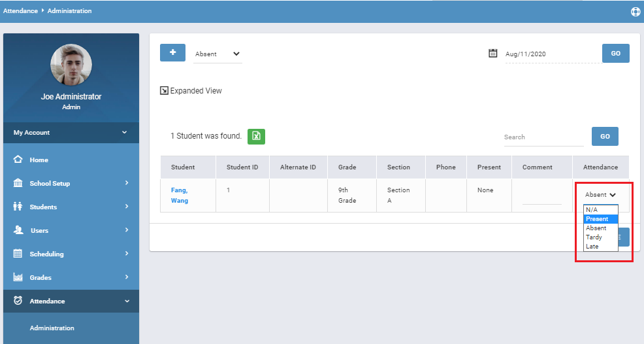This screenshot has height=344, width=644.
Task: Expand School Setup submenu chevron
Action: coord(127,182)
